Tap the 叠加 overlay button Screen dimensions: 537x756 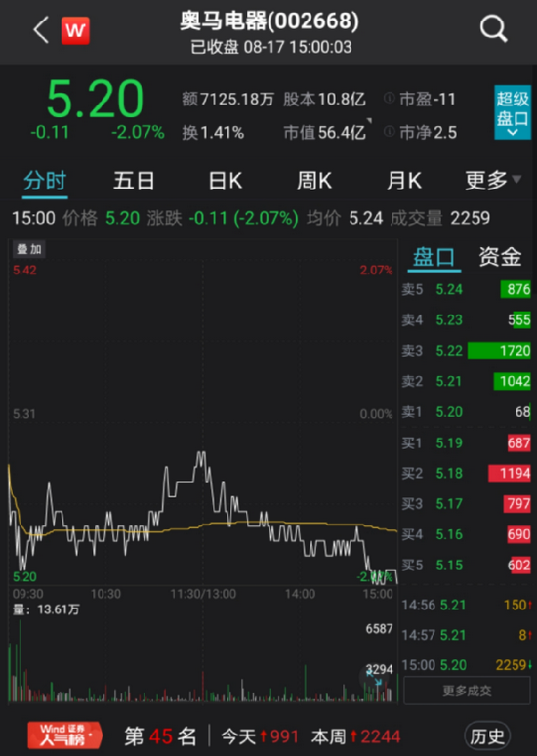[x=29, y=249]
